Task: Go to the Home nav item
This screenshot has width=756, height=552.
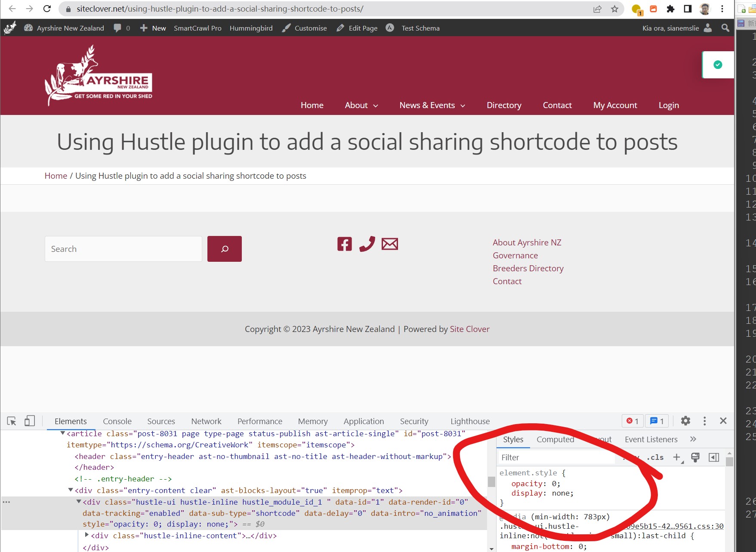Action: click(x=312, y=105)
